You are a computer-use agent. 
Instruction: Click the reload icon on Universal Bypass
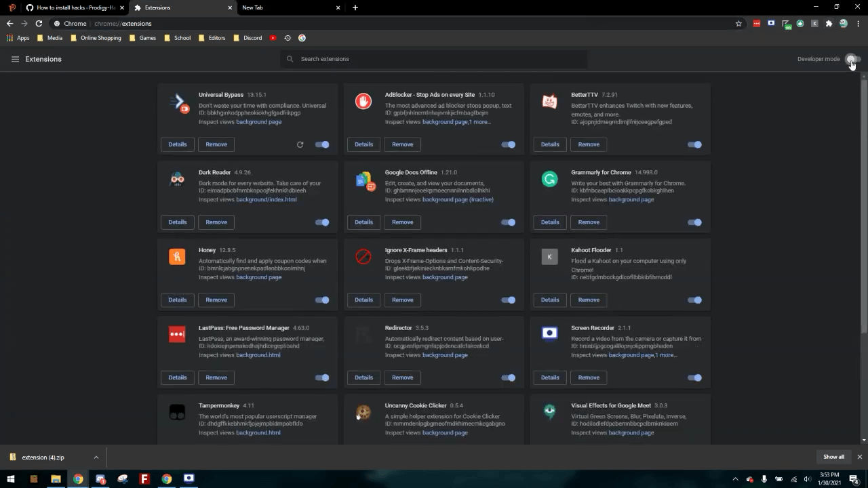(x=300, y=144)
